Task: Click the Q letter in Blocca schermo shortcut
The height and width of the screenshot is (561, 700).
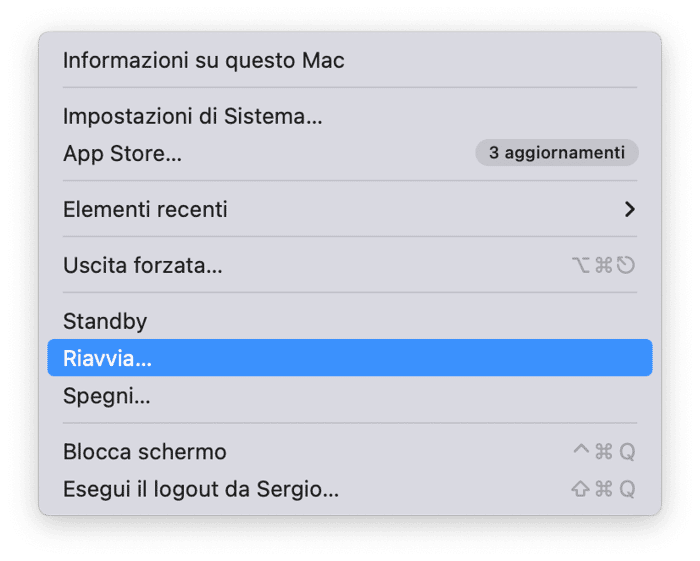Action: pos(627,452)
